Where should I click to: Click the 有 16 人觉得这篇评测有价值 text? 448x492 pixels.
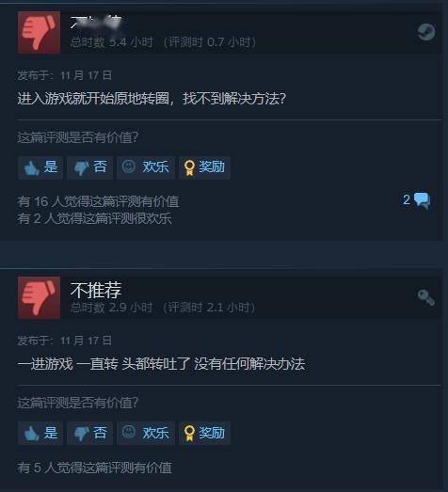[x=98, y=201]
